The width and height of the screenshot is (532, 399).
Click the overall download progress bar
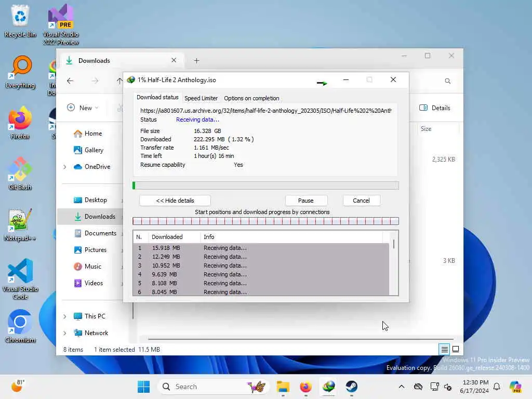(265, 185)
